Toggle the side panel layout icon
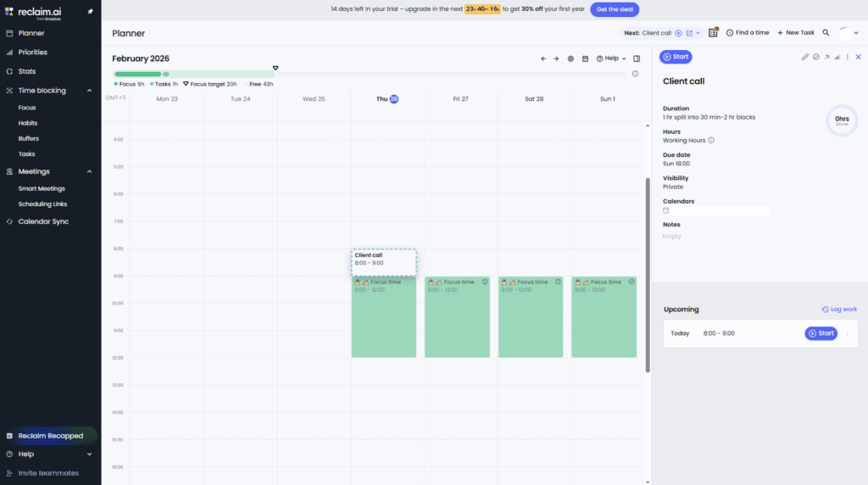868x485 pixels. point(637,59)
